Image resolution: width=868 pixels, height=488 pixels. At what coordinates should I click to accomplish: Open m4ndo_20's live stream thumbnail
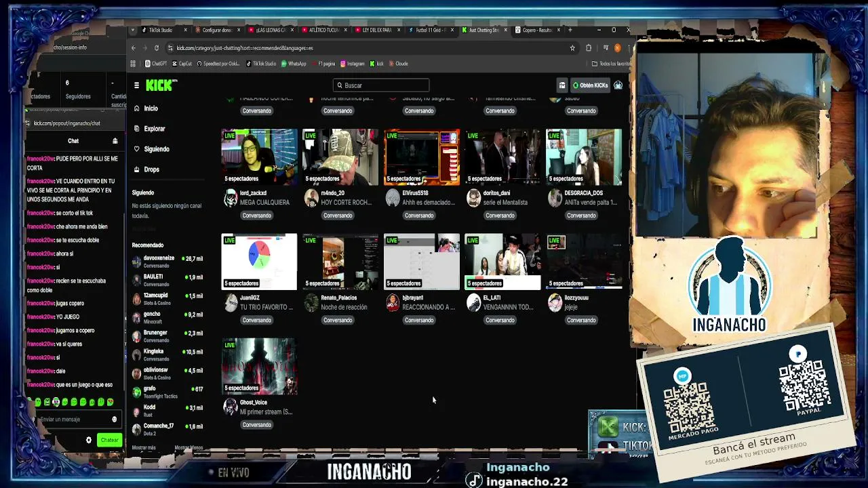340,157
